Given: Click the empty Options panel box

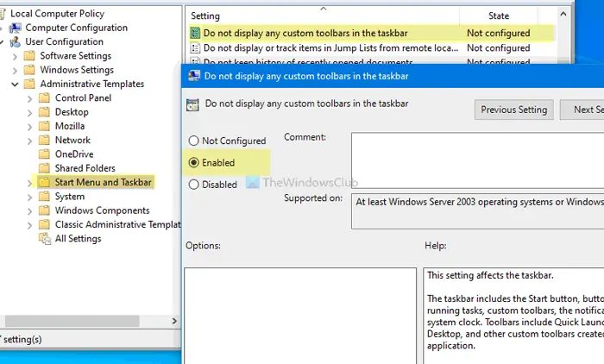Looking at the screenshot, I should coord(300,316).
